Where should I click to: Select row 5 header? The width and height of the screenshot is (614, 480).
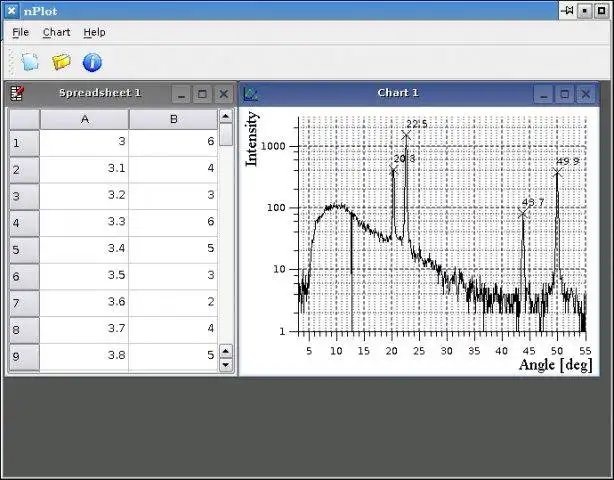[24, 250]
